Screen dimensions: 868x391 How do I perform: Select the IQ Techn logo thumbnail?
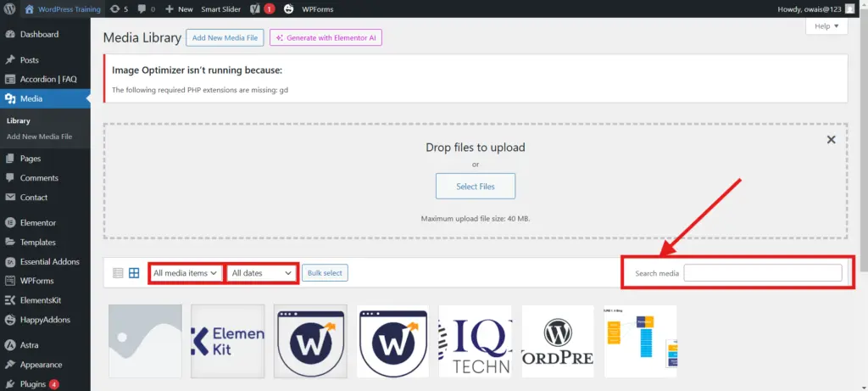click(x=475, y=341)
